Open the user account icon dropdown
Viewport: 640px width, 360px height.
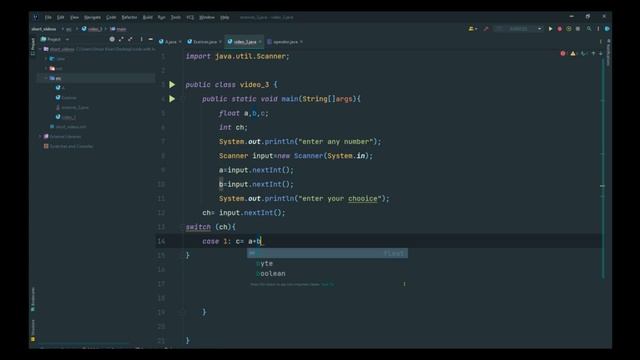tap(473, 29)
